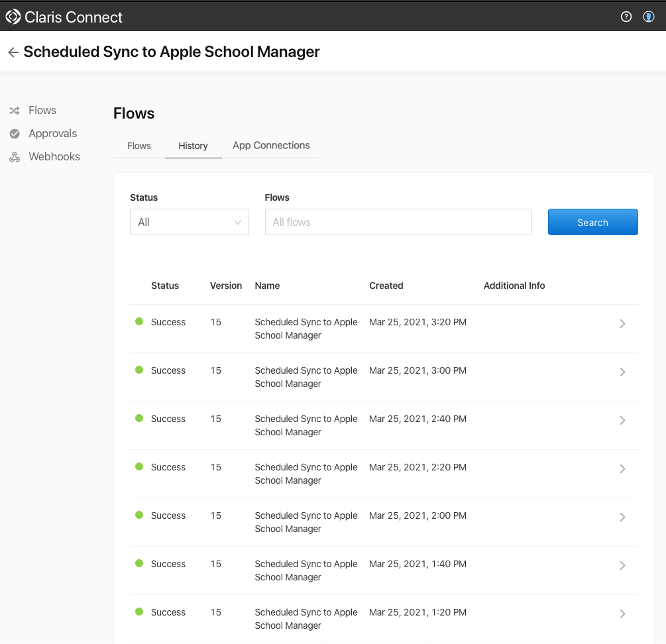
Task: Click the back arrow next to the flow title
Action: tap(13, 52)
